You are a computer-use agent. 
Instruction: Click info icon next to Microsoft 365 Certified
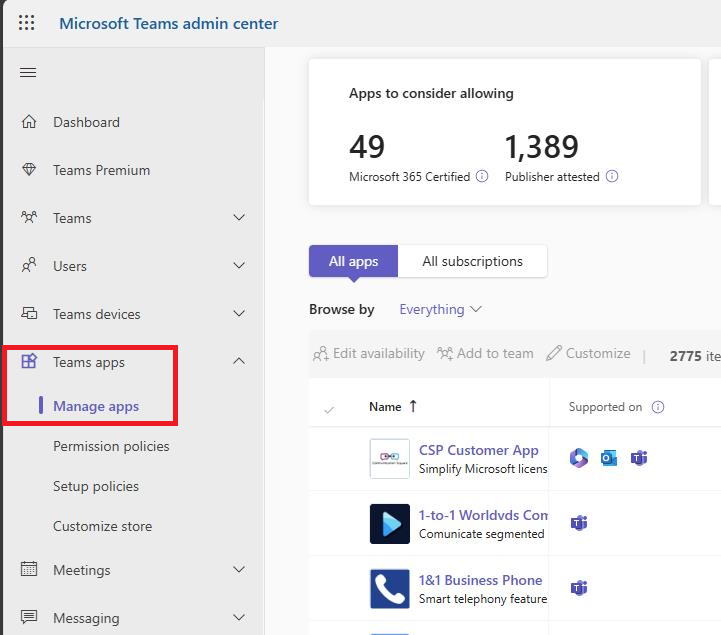482,176
